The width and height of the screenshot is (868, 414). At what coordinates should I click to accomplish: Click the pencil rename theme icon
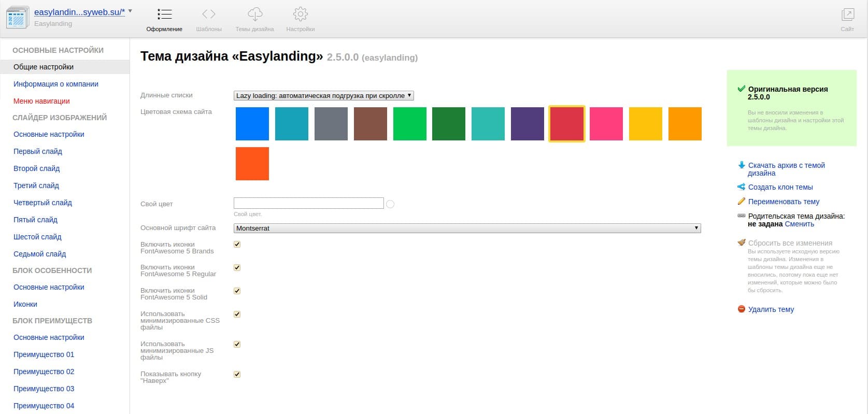click(x=742, y=202)
